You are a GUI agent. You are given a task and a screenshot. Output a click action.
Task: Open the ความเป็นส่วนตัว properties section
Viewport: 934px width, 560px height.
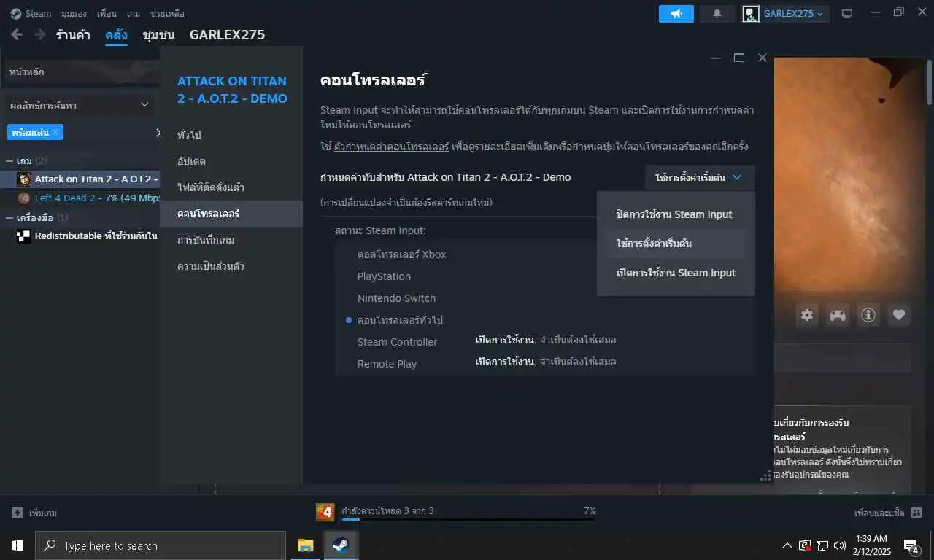pos(231,266)
